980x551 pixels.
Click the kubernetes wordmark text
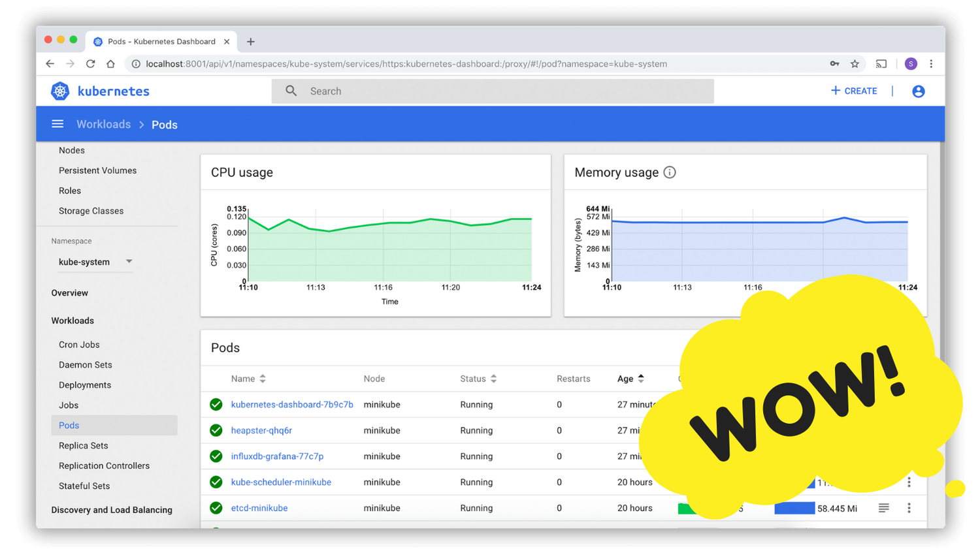[x=114, y=91]
